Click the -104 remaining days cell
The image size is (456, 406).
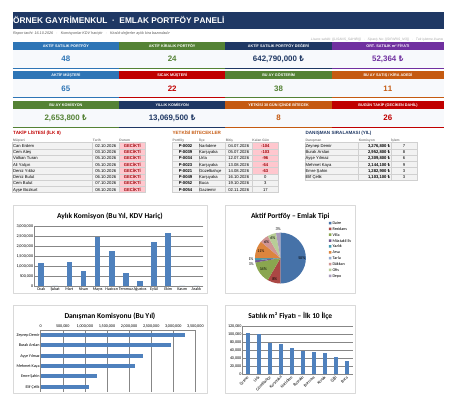[x=265, y=146]
